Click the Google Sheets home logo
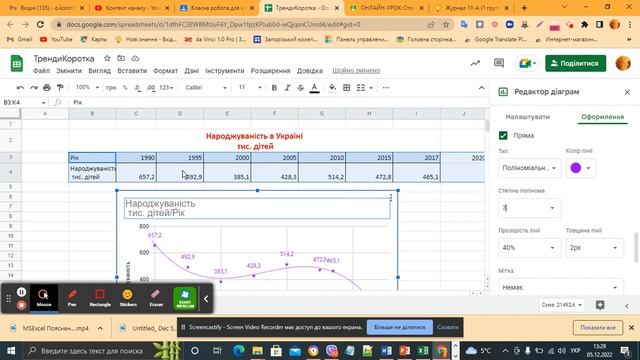This screenshot has width=640, height=360. [x=17, y=64]
